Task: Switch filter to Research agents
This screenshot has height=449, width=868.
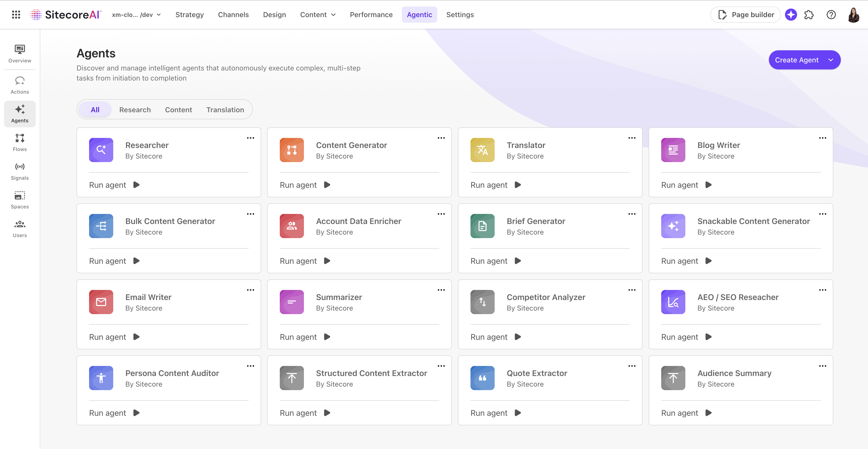Action: click(x=135, y=109)
